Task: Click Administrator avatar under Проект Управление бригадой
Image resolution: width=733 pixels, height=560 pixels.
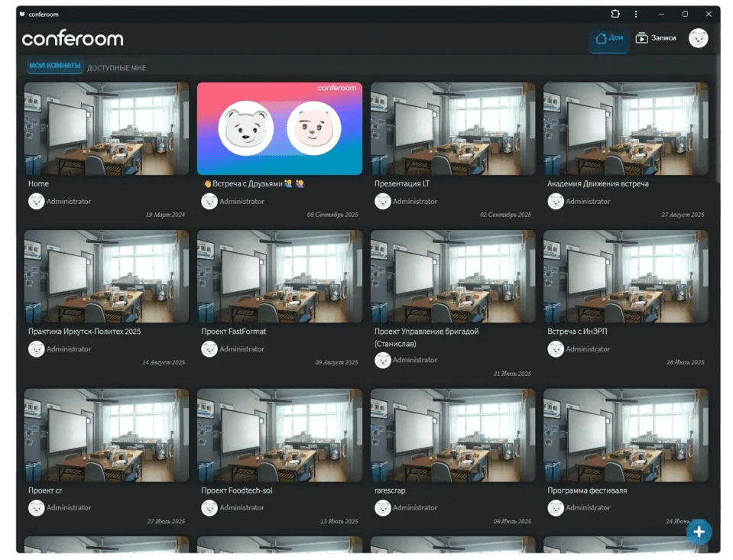Action: (383, 360)
